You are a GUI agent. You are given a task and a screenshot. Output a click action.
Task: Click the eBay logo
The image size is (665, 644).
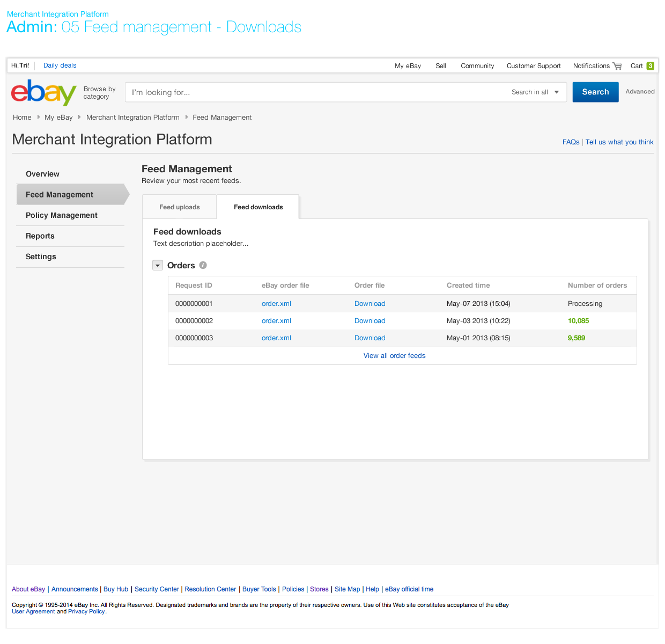pos(44,92)
